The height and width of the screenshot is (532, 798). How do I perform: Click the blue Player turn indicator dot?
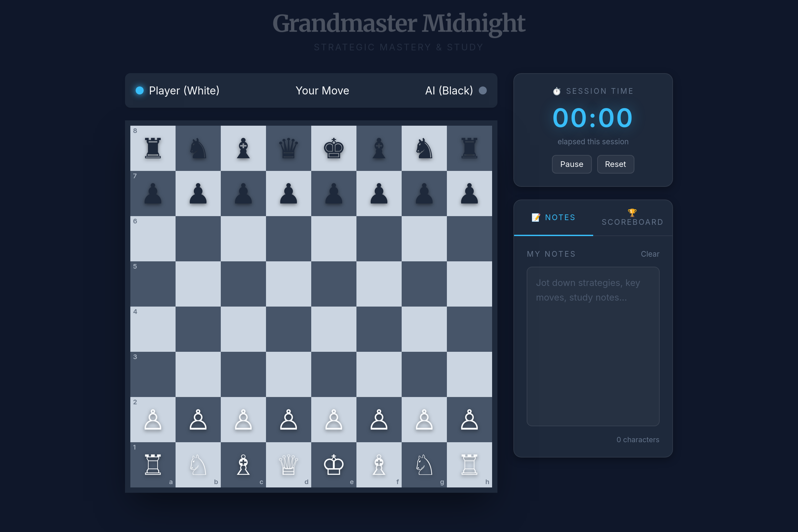pyautogui.click(x=140, y=90)
